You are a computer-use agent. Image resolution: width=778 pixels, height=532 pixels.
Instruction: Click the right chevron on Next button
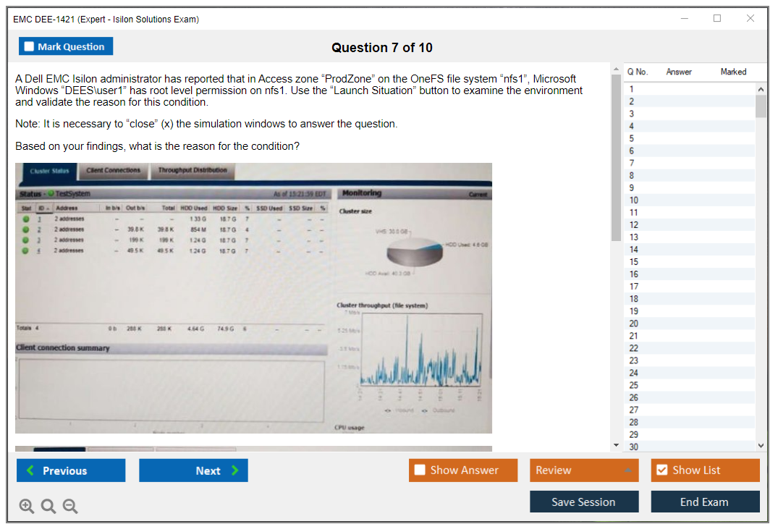(235, 470)
